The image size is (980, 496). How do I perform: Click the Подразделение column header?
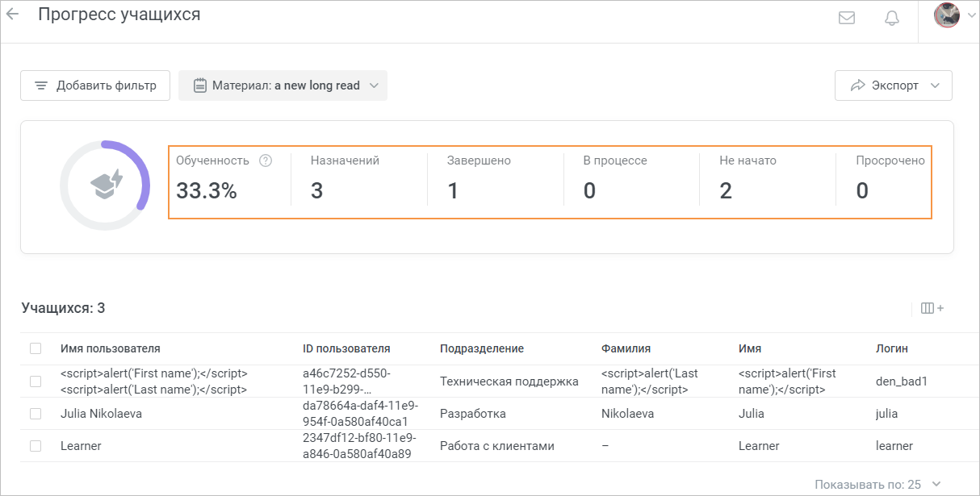482,348
